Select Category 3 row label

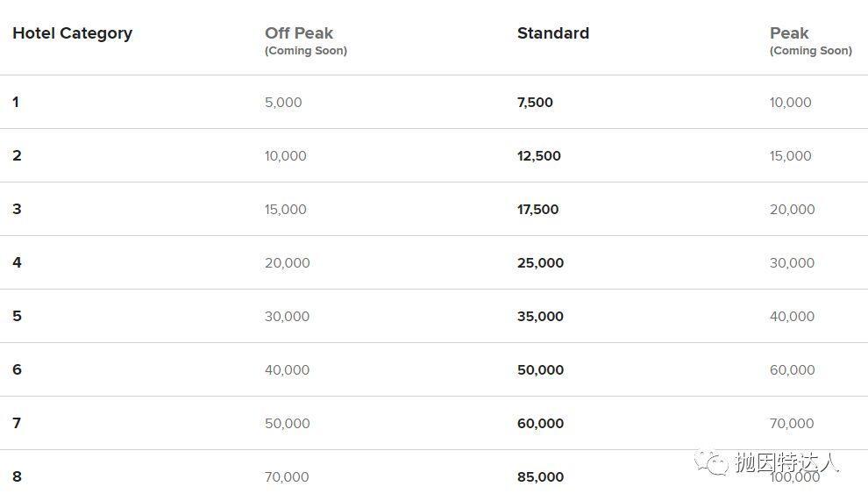(x=17, y=209)
